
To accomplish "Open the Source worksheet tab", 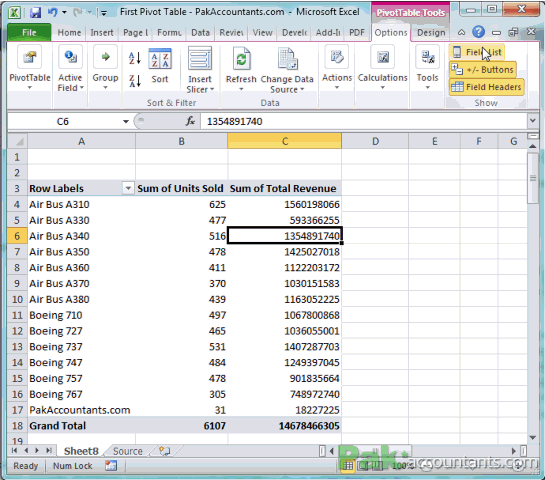I will pos(128,451).
